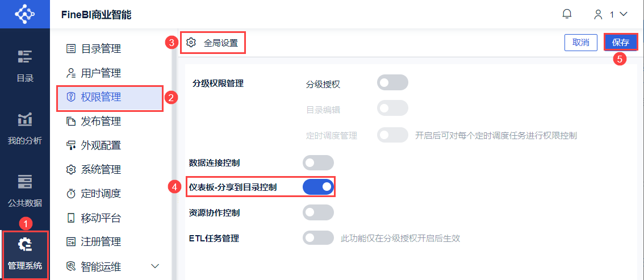
Task: Toggle the ETL任务管理 switch
Action: coord(318,238)
